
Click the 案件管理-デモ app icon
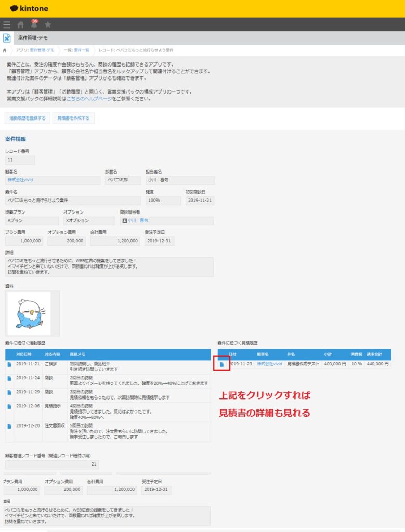pos(7,37)
